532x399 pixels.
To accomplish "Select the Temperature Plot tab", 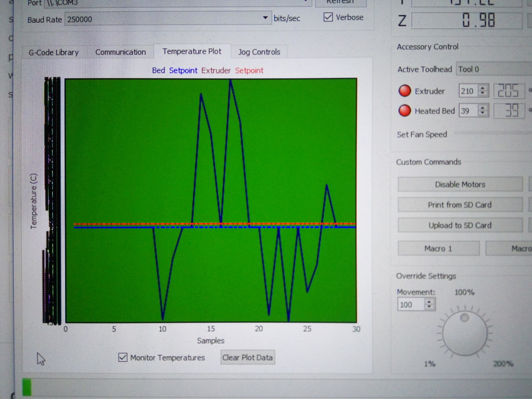I will 192,52.
